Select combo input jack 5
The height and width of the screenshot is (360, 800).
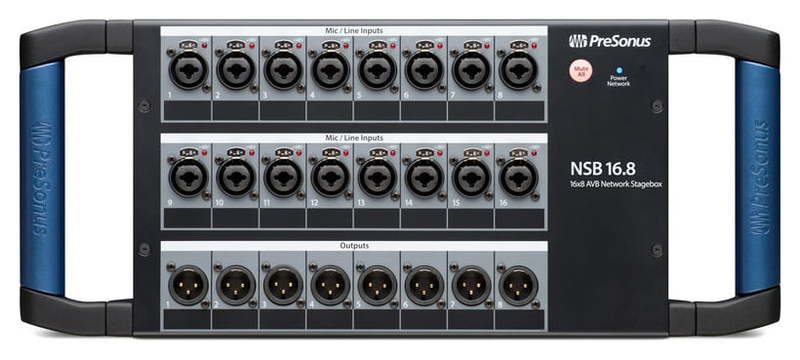pyautogui.click(x=378, y=70)
